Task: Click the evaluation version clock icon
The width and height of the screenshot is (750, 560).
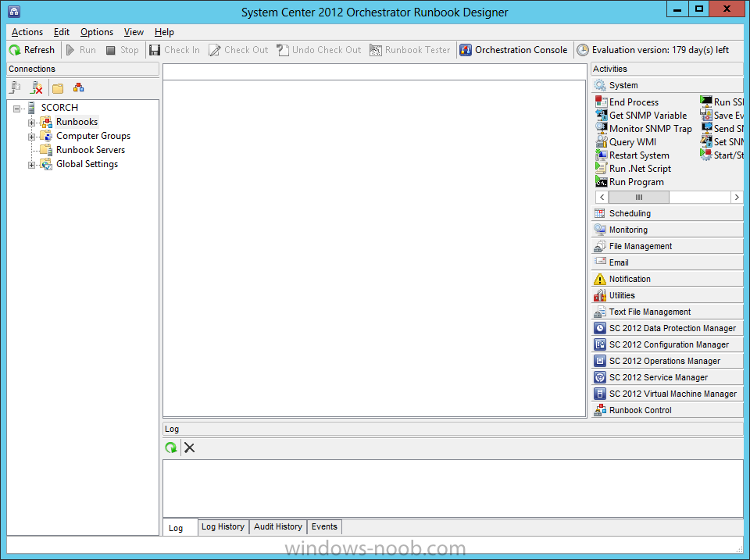Action: coord(583,50)
